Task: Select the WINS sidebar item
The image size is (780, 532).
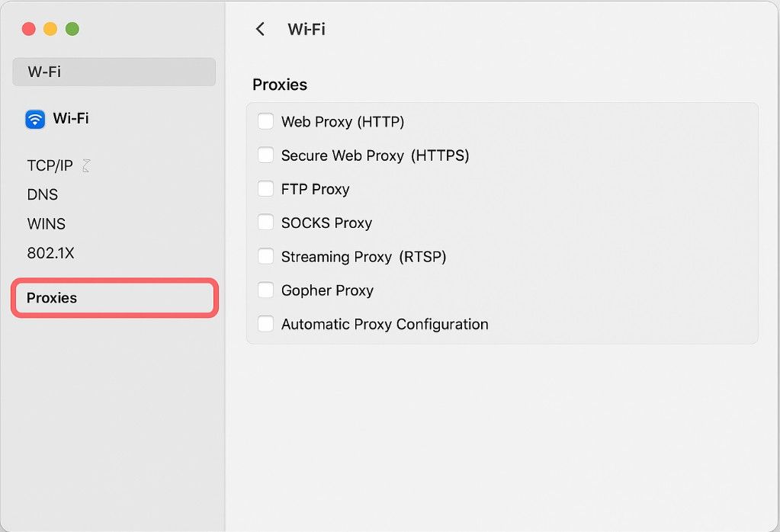Action: pyautogui.click(x=47, y=224)
